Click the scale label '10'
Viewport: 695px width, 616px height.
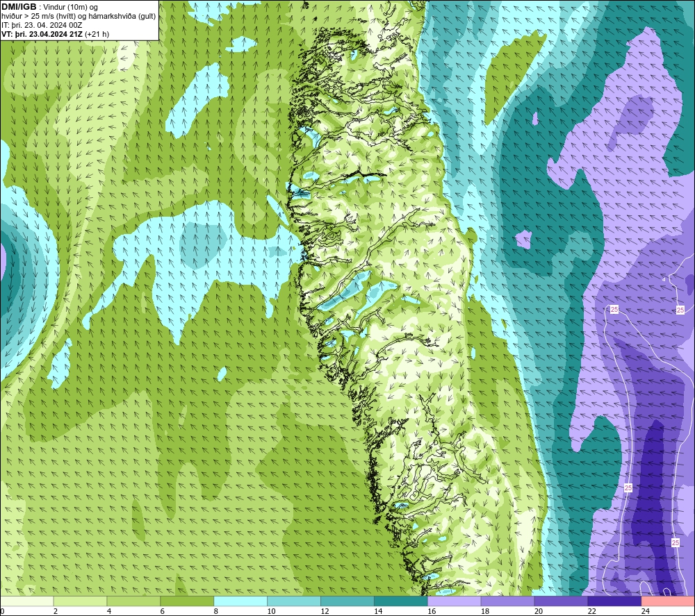(x=271, y=611)
